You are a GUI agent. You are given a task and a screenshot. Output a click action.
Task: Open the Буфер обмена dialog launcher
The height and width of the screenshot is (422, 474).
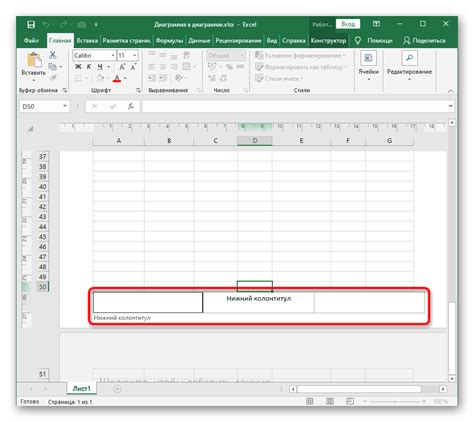[65, 90]
